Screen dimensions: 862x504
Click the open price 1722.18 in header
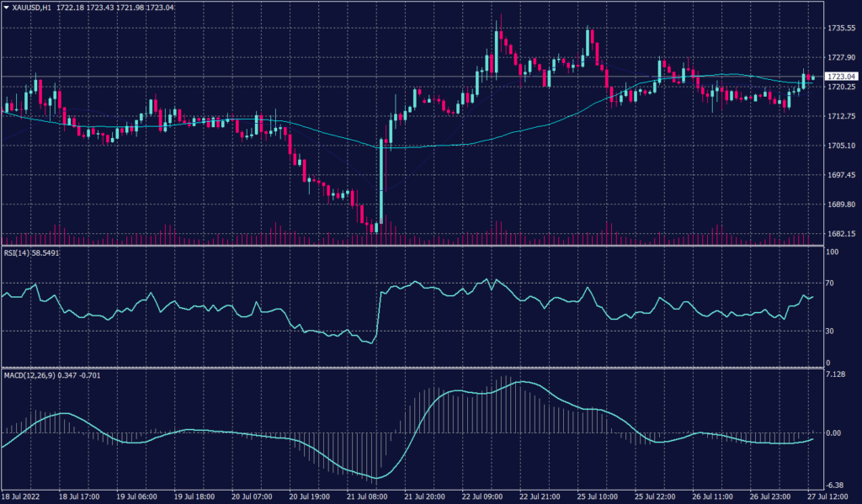pyautogui.click(x=69, y=8)
